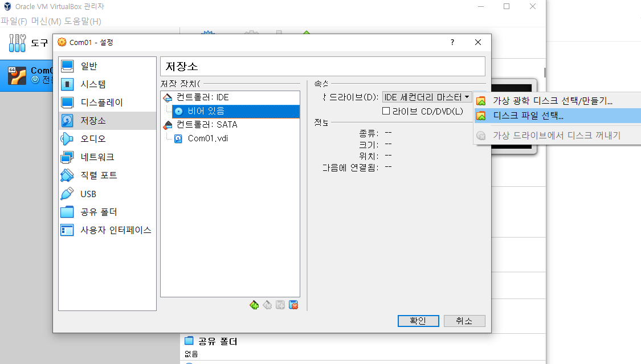This screenshot has width=641, height=364.
Task: Click the 도구 tools icon in manager
Action: [x=17, y=43]
